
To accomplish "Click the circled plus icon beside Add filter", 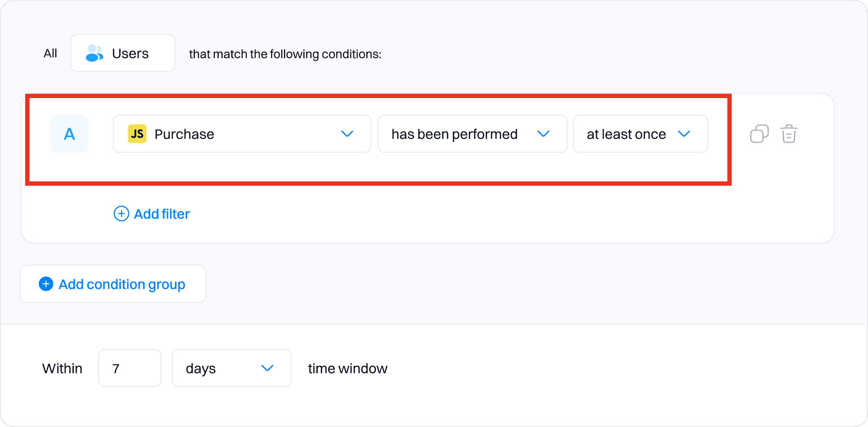I will (x=122, y=213).
